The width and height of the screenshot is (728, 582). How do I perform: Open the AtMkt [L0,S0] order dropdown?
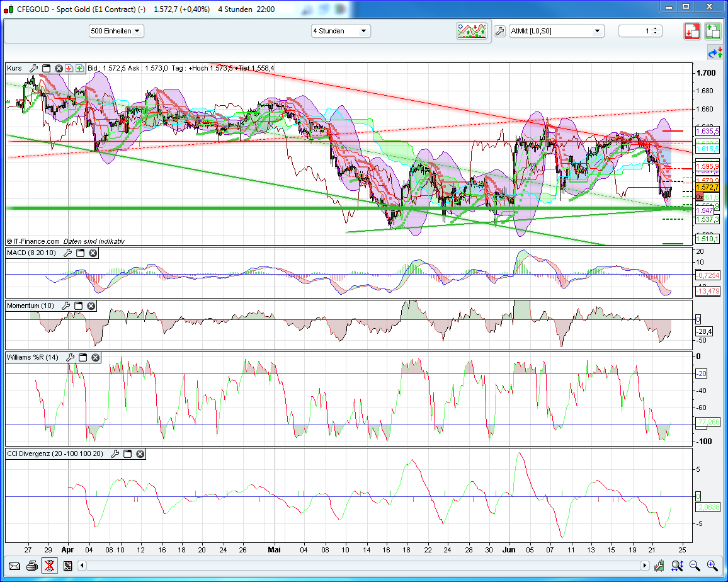557,31
